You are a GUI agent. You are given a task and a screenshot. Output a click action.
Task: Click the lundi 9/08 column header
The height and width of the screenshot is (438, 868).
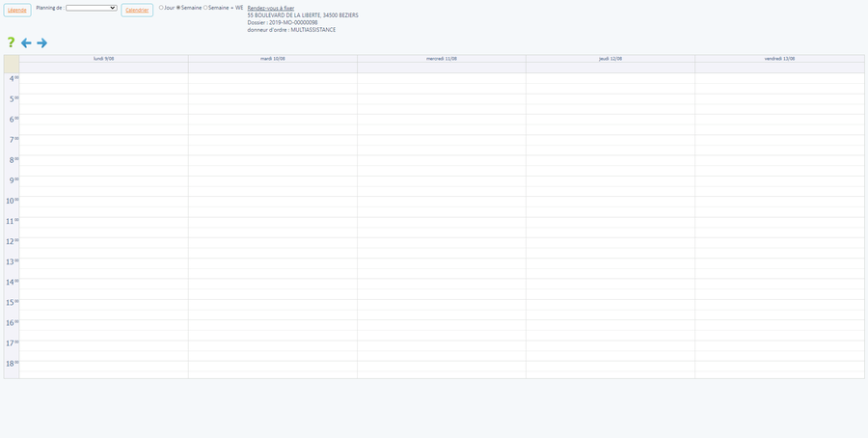103,59
